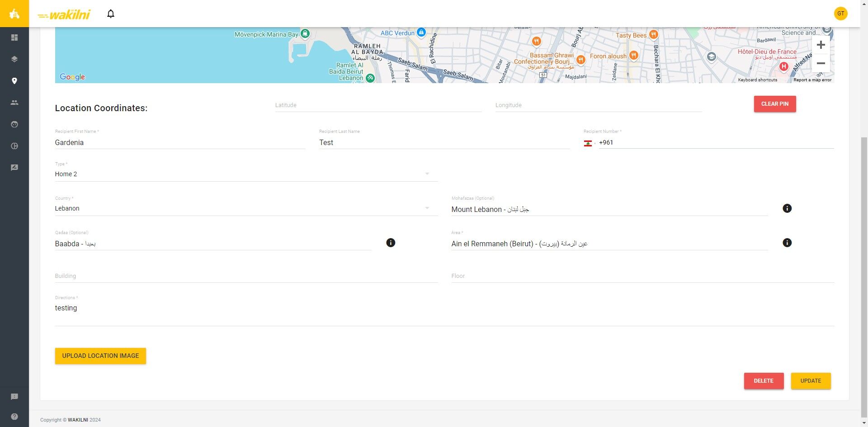Click the Area info icon
The width and height of the screenshot is (868, 427).
(787, 243)
